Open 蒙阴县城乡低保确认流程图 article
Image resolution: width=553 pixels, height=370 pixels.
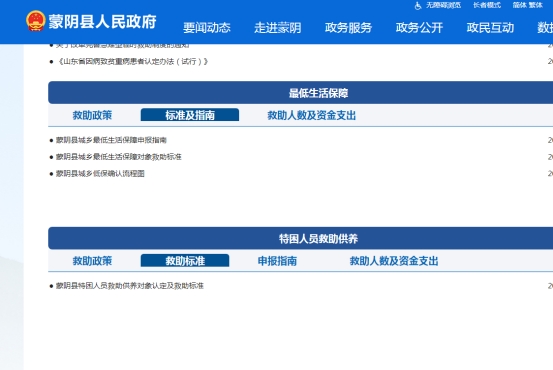[100, 174]
